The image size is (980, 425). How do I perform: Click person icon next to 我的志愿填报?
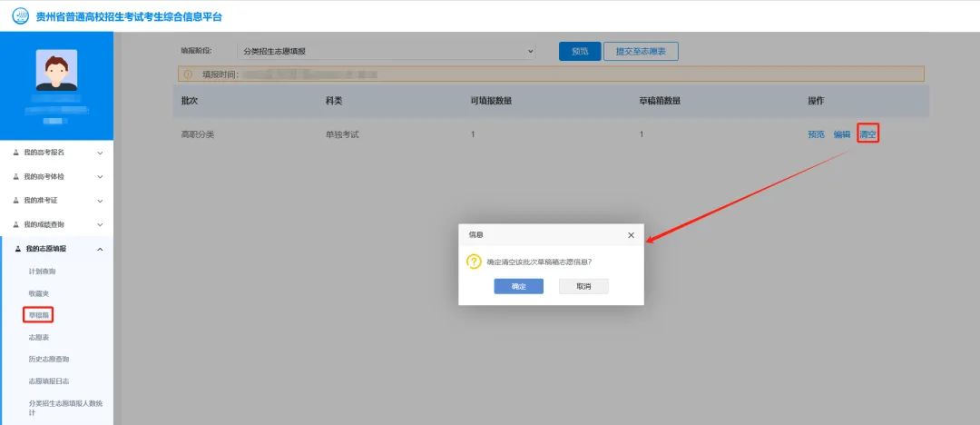15,249
